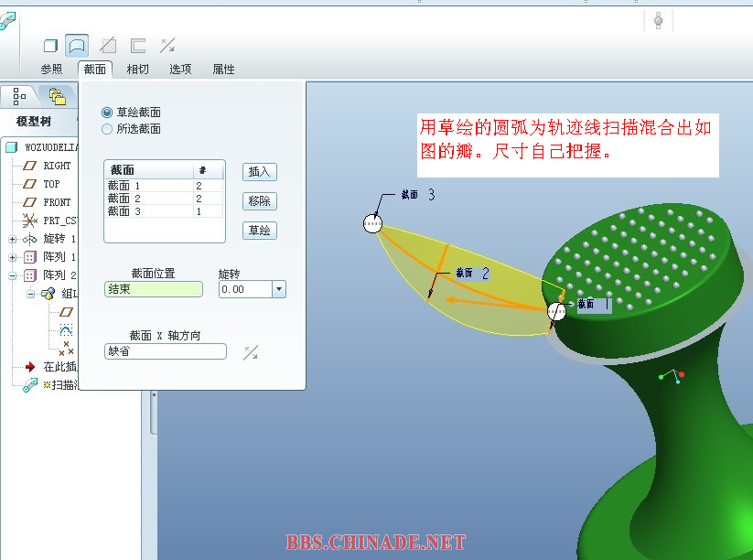
Task: Click the # column header
Action: (x=209, y=170)
